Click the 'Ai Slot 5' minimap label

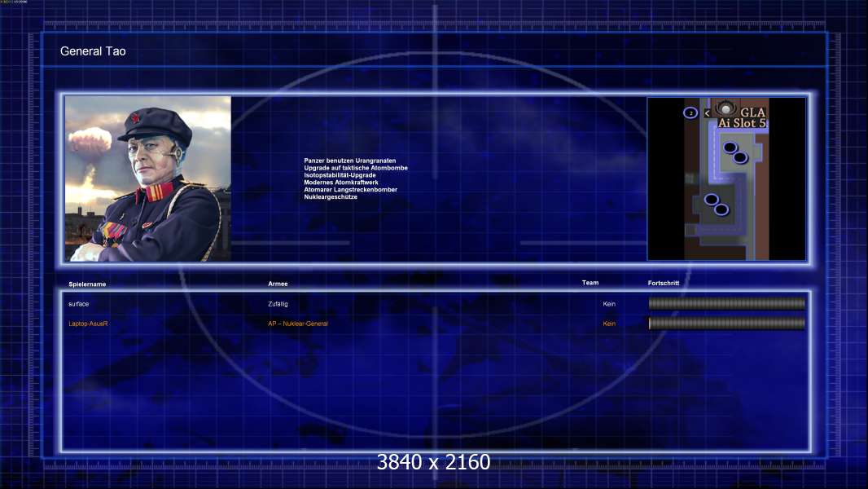click(x=742, y=123)
